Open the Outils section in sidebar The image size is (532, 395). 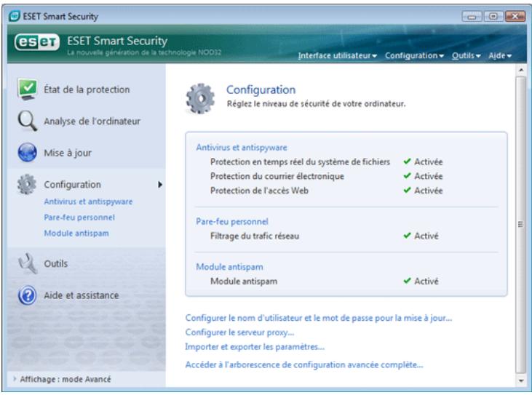pyautogui.click(x=55, y=263)
